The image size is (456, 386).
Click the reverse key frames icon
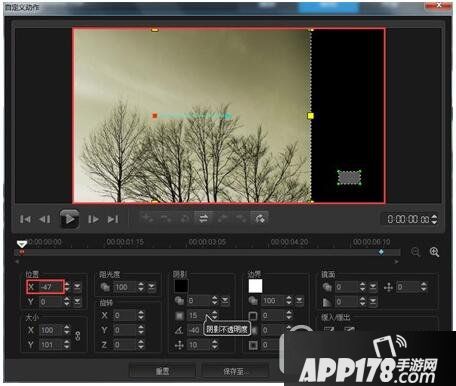[184, 218]
